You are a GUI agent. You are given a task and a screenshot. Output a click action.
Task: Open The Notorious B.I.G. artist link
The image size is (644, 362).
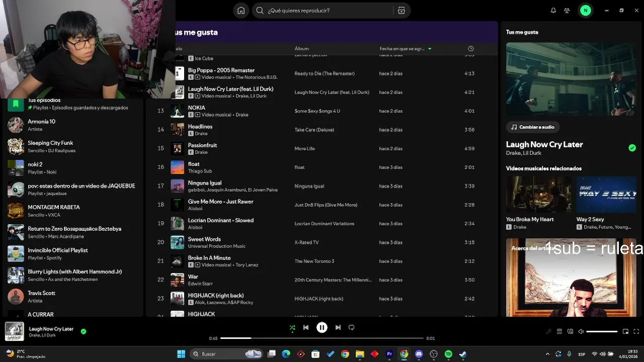tap(257, 77)
